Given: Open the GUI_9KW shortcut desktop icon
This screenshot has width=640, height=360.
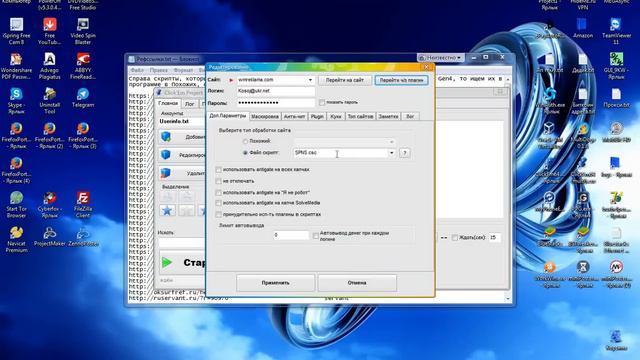Looking at the screenshot, I should point(616,66).
